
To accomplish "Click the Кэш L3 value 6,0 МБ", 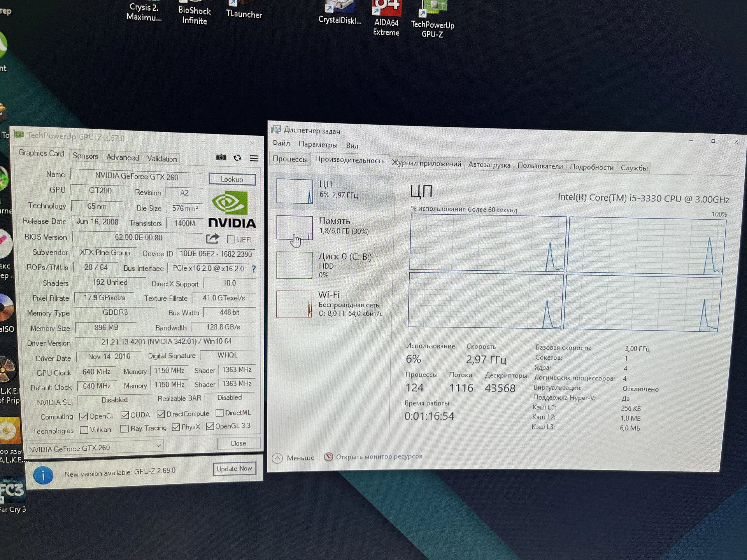I will [630, 428].
